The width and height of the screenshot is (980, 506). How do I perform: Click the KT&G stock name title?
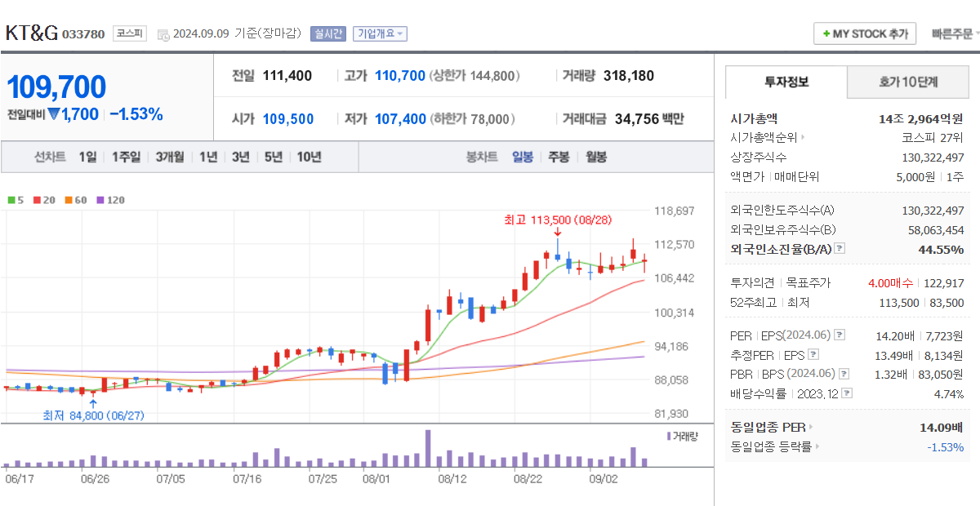click(32, 33)
